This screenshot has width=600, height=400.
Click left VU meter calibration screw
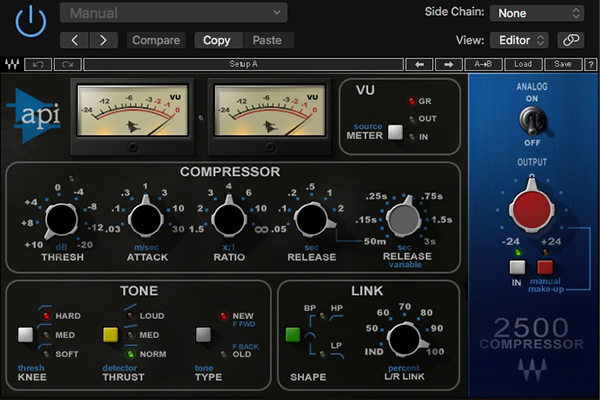[x=133, y=147]
